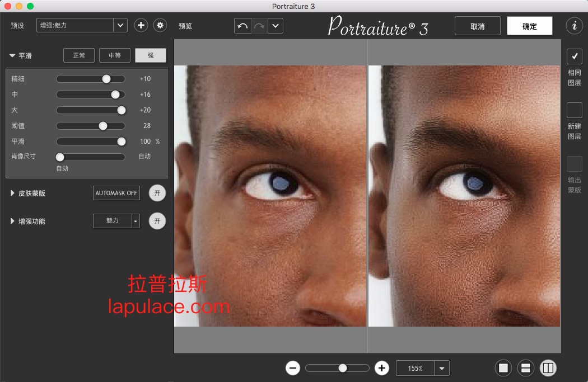
Task: Click the add preset plus icon
Action: 141,25
